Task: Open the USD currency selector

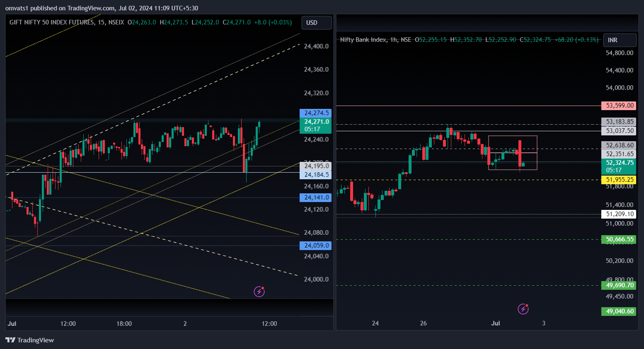Action: (x=317, y=23)
